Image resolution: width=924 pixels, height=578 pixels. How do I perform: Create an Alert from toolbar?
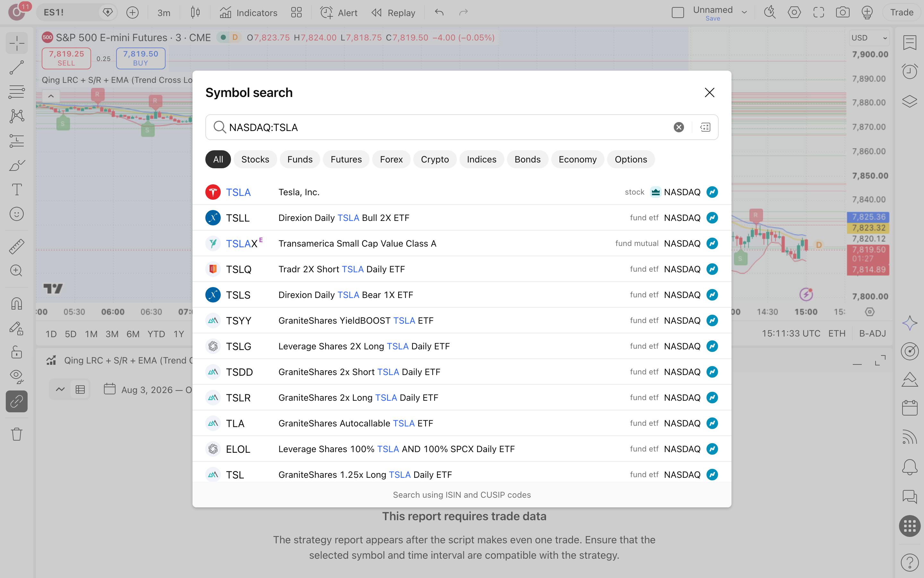[339, 13]
